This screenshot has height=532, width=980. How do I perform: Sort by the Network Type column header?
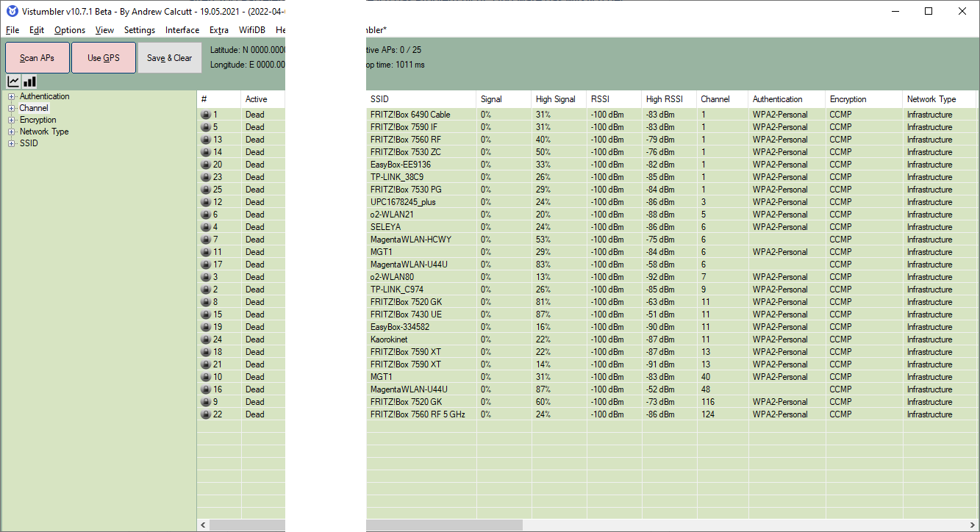click(x=939, y=99)
